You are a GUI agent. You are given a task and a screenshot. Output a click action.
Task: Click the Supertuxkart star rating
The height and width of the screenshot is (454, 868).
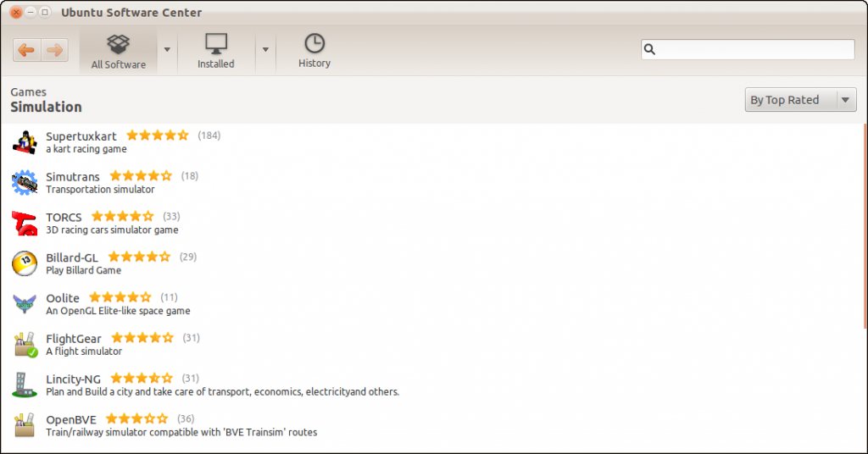158,136
